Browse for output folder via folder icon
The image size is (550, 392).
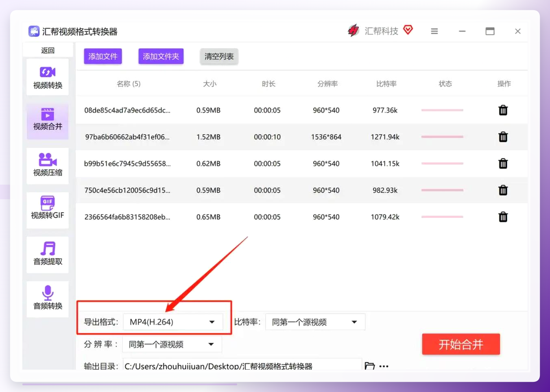pos(369,366)
